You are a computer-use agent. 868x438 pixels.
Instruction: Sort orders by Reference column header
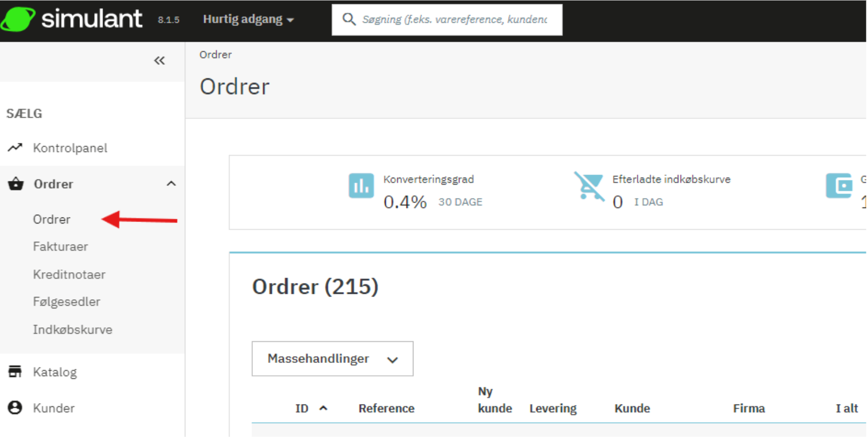[386, 408]
